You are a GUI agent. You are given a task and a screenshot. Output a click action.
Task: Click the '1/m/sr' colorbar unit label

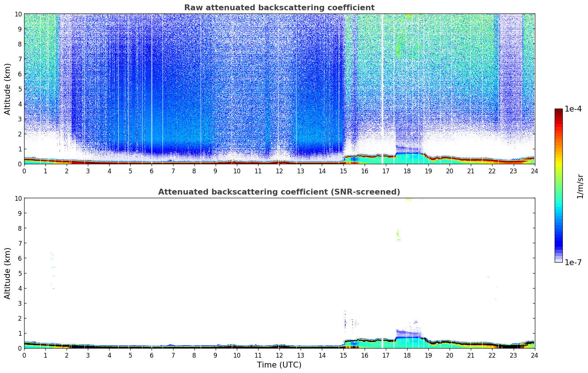[580, 186]
